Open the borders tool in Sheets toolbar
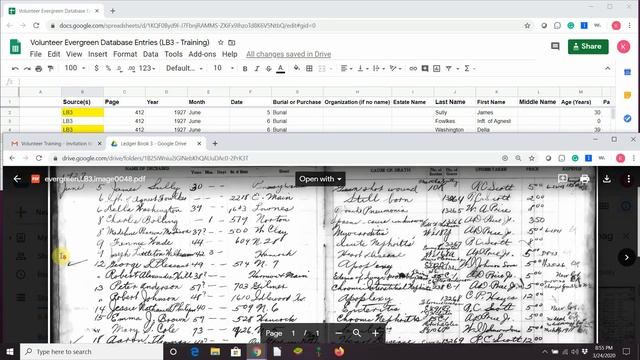 (309, 69)
